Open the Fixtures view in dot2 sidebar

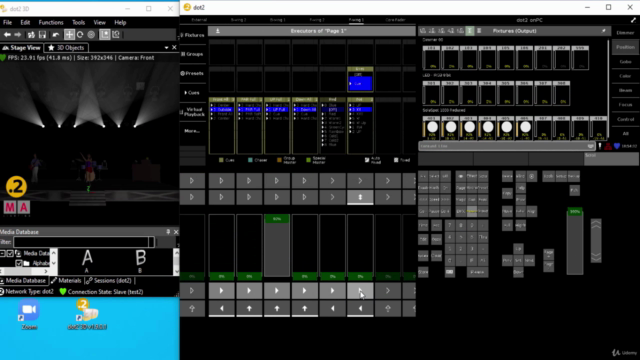(193, 35)
